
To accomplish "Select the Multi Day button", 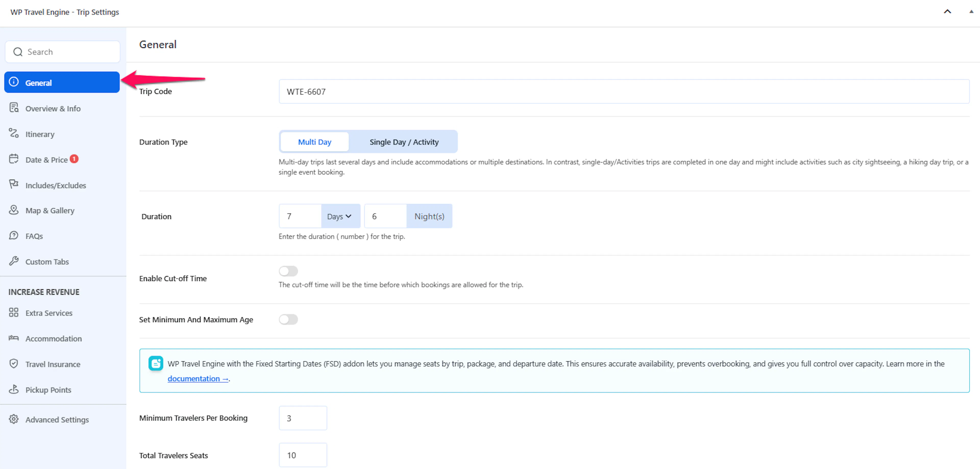I will [315, 142].
